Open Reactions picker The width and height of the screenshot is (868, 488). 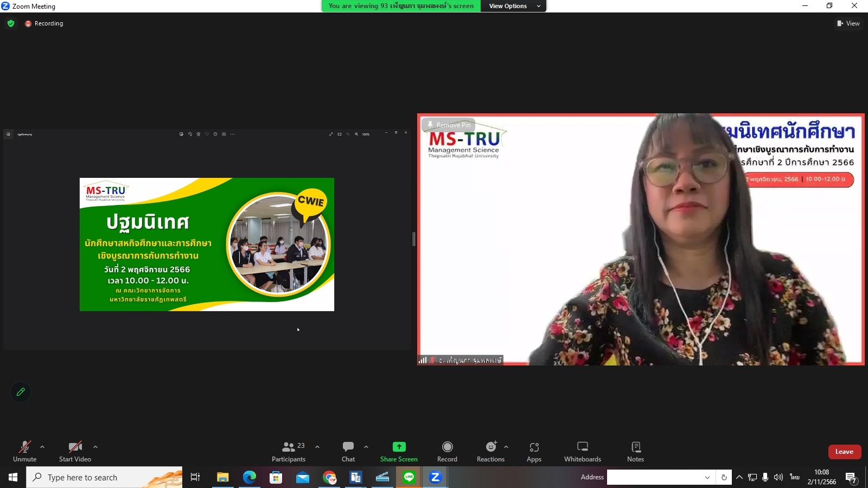click(490, 451)
